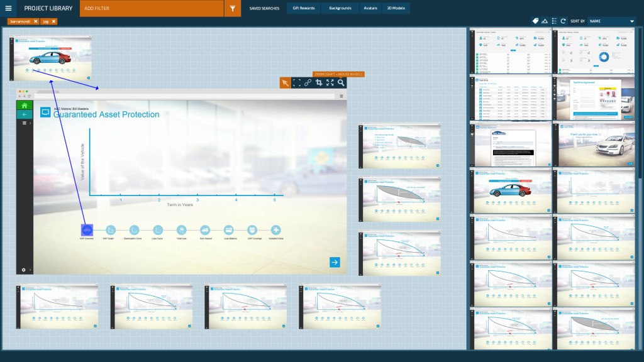Click the filter funnel icon
This screenshot has height=362, width=644.
point(233,8)
